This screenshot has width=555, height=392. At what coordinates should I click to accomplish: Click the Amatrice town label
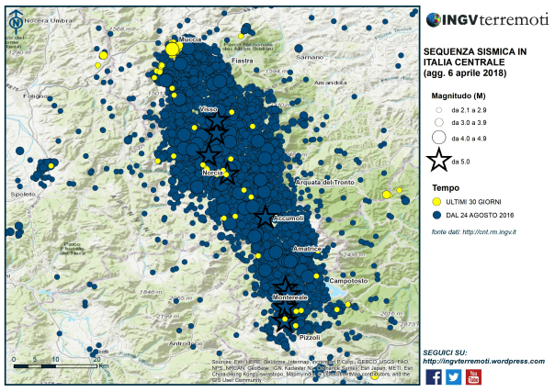click(307, 249)
